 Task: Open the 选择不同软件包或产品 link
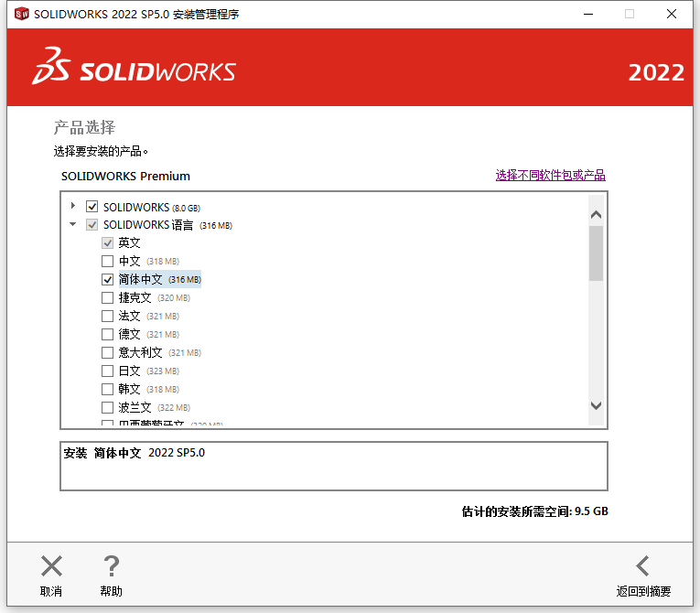[x=551, y=175]
